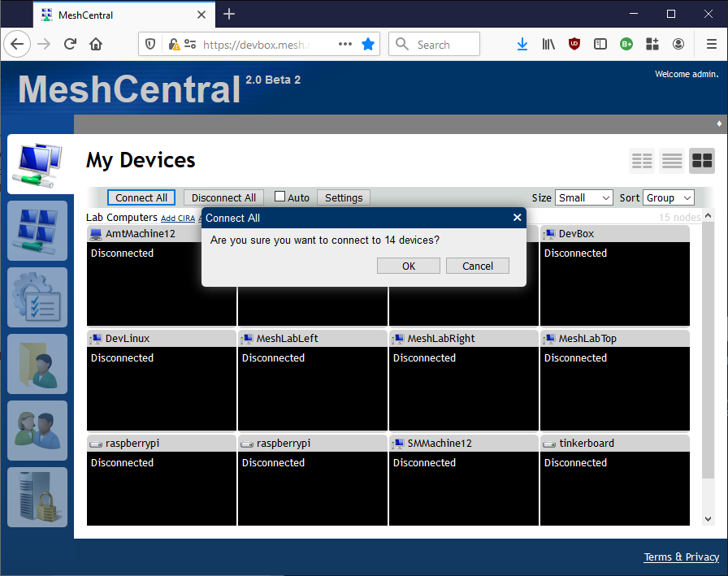Viewport: 728px width, 576px height.
Task: Click the events checklist sidebar icon
Action: click(37, 297)
